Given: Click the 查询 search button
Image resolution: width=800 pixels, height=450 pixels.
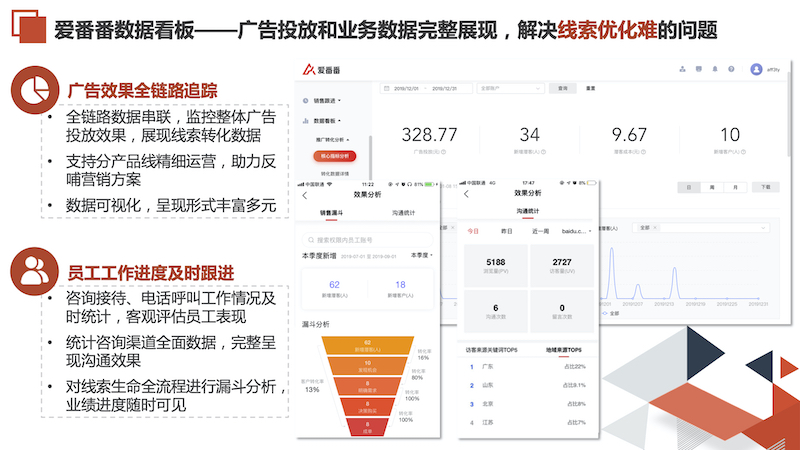Looking at the screenshot, I should (563, 88).
